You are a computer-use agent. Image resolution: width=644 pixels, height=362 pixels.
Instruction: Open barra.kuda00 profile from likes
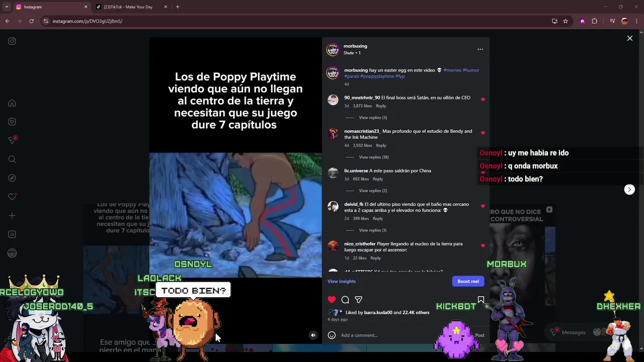point(378,313)
